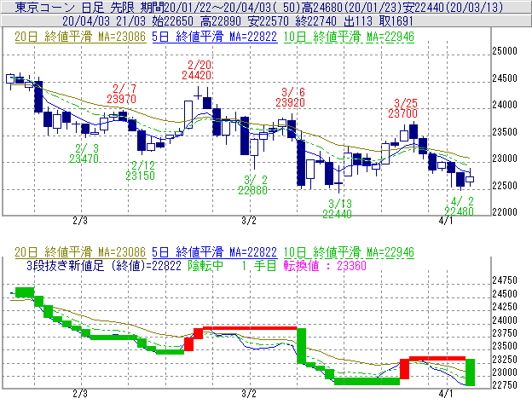Click the 4/1 date label under lower chart
532x404 pixels.
446,394
